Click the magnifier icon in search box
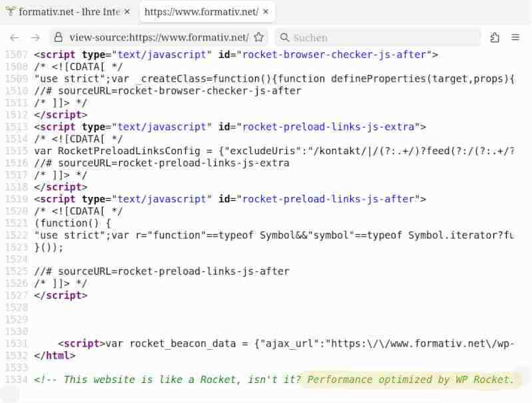532x403 pixels. [x=285, y=37]
